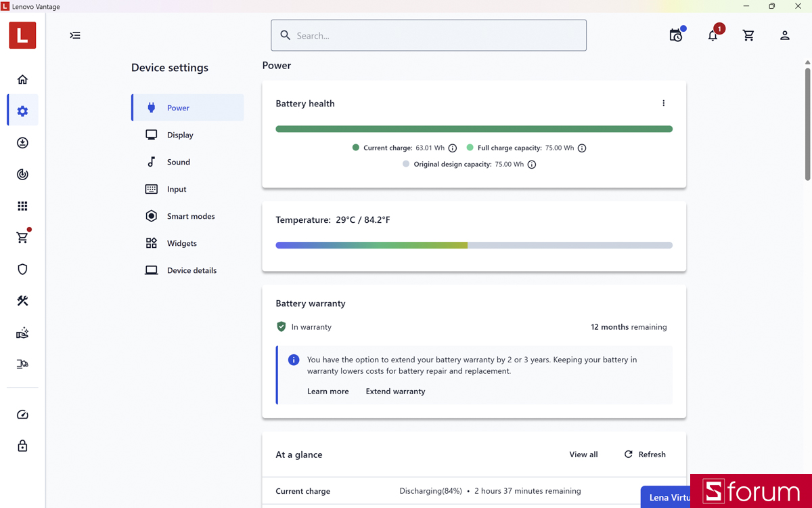Click the Lenovo Vantage red L logo
The width and height of the screenshot is (812, 508).
(22, 35)
